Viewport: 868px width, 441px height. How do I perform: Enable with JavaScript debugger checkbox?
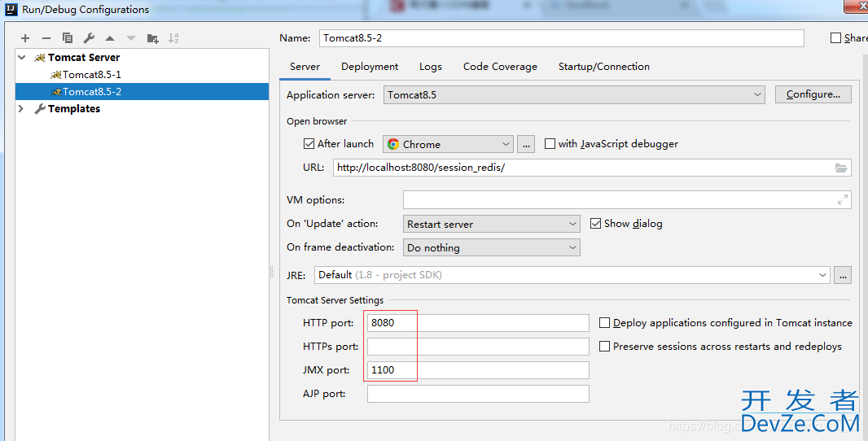click(550, 144)
